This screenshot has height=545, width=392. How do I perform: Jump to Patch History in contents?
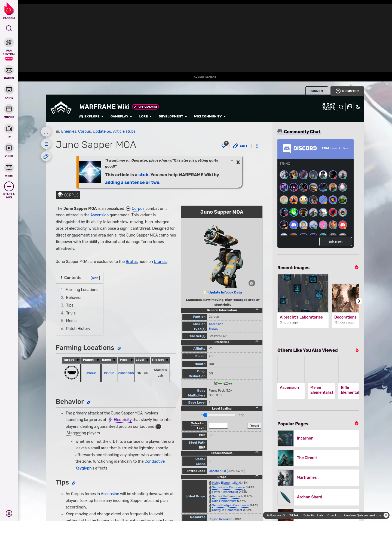pyautogui.click(x=78, y=329)
